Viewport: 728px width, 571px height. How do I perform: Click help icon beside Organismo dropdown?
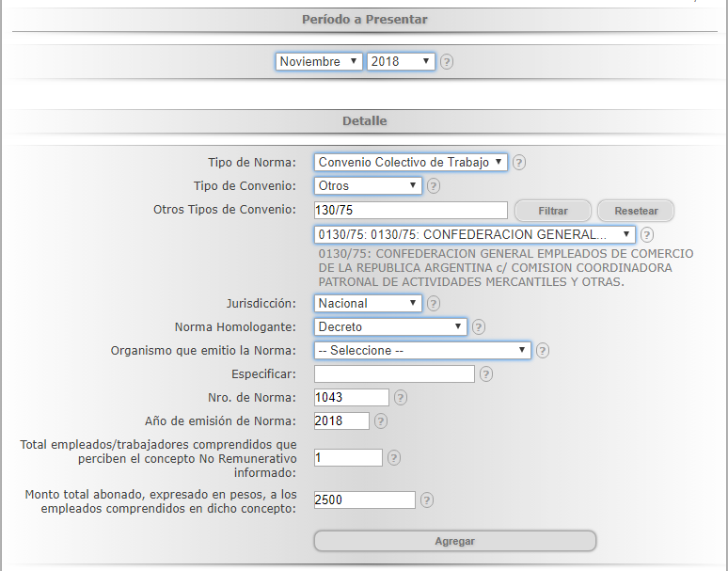click(543, 350)
